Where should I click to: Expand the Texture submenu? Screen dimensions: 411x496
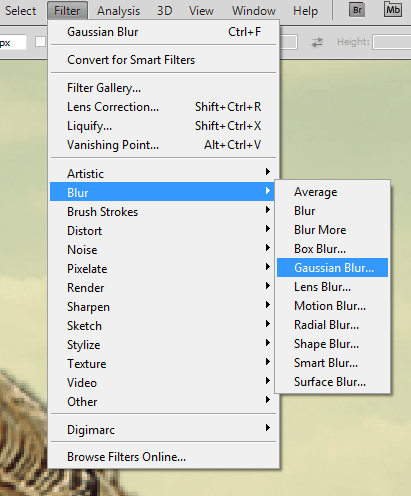click(x=163, y=364)
